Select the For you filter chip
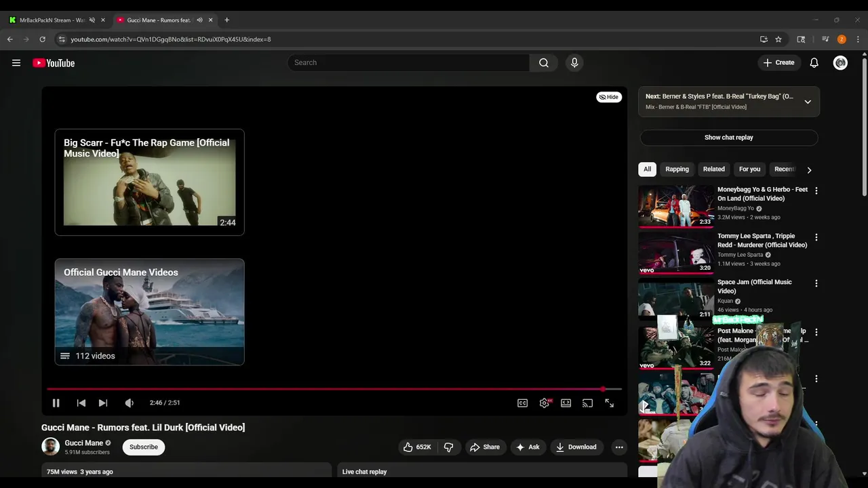This screenshot has width=868, height=488. (749, 169)
